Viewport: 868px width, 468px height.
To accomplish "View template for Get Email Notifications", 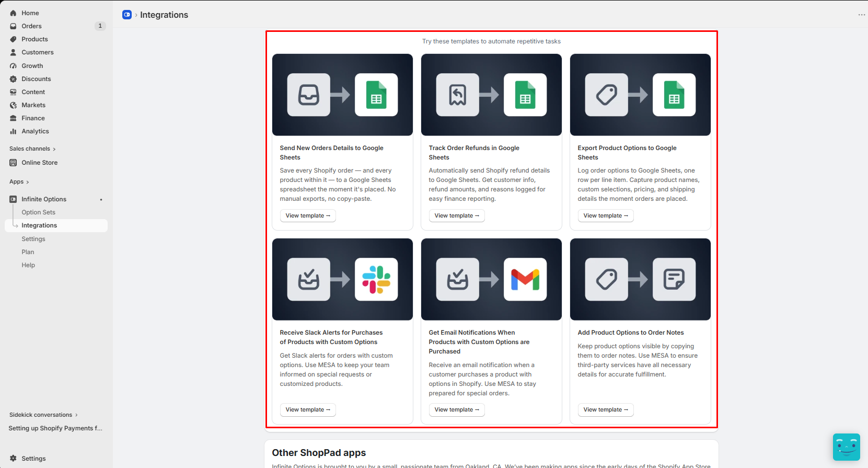I will coord(457,410).
